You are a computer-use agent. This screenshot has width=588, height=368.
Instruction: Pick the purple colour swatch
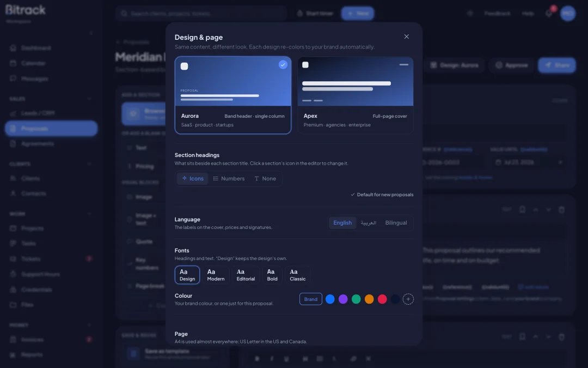click(343, 299)
